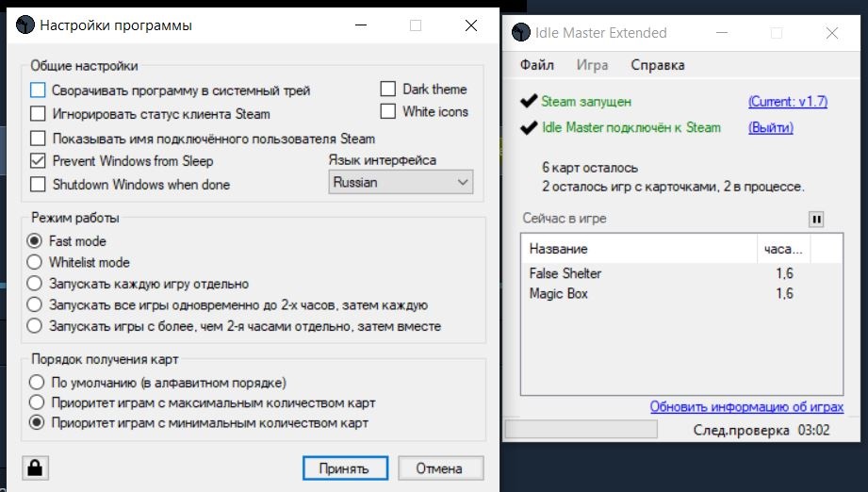This screenshot has width=868, height=492.
Task: Open the Справка menu
Action: click(658, 65)
